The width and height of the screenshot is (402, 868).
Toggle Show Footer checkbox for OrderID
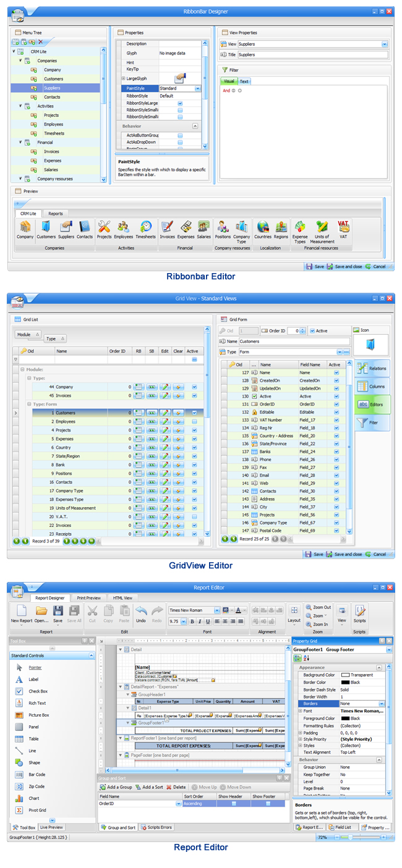click(268, 804)
